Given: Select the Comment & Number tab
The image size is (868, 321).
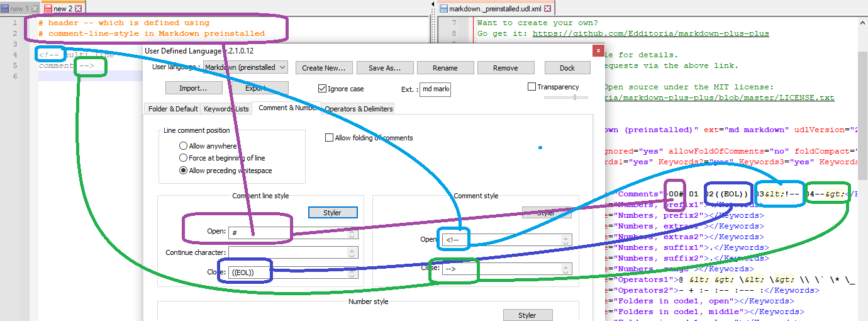Looking at the screenshot, I should (x=287, y=108).
